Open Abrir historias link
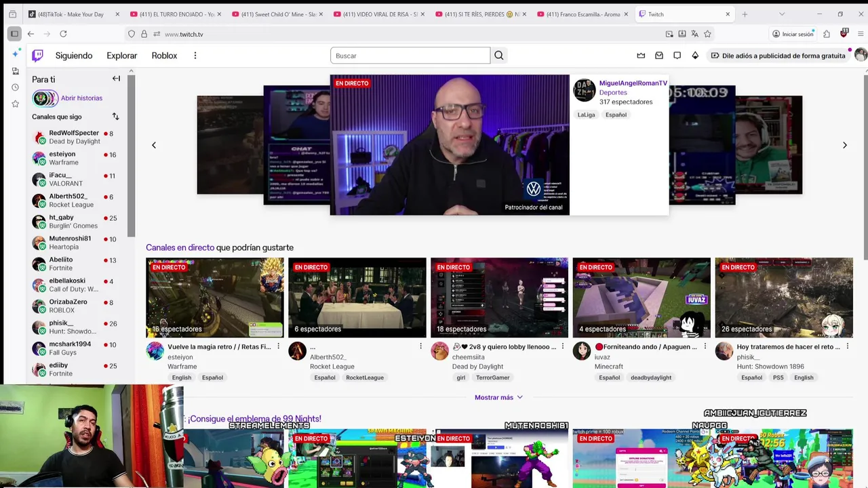This screenshot has width=868, height=488. tap(81, 98)
